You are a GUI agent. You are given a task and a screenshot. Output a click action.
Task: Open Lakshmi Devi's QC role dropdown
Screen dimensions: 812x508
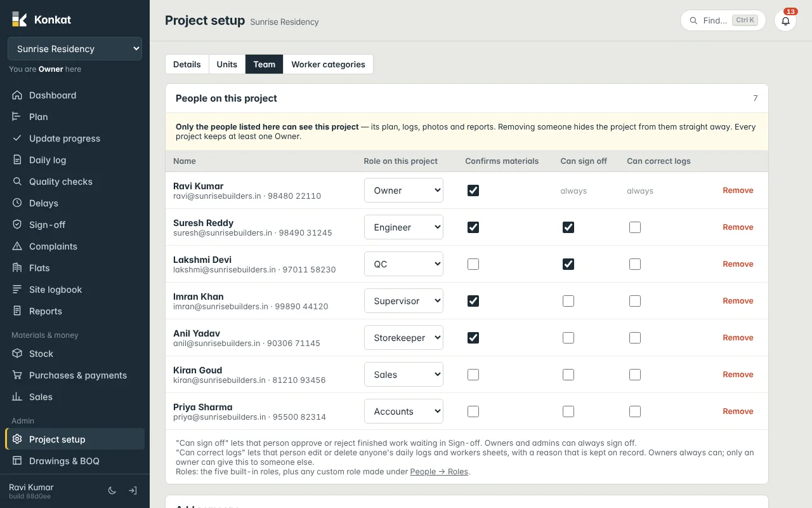click(x=403, y=264)
